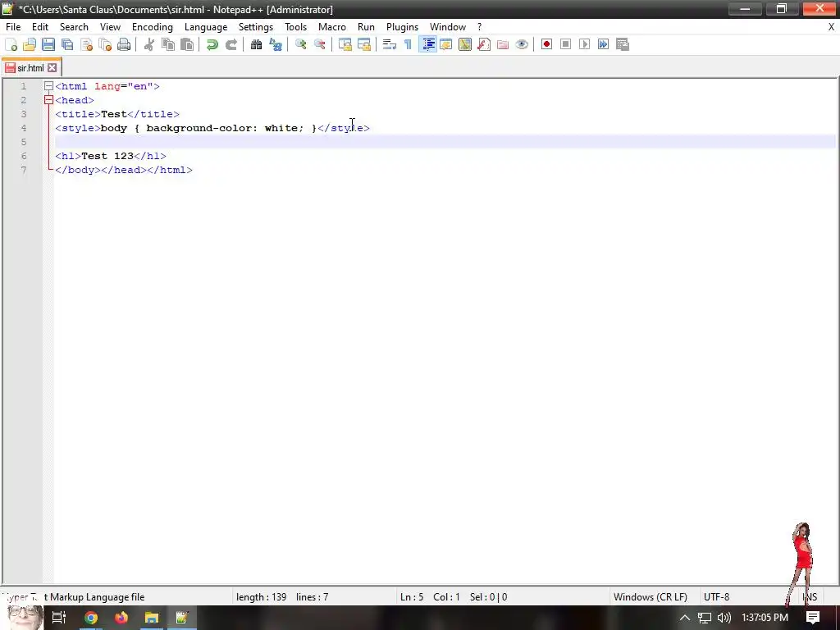Viewport: 840px width, 630px height.
Task: Toggle synchronized horizontal scrolling icon
Action: click(x=363, y=44)
